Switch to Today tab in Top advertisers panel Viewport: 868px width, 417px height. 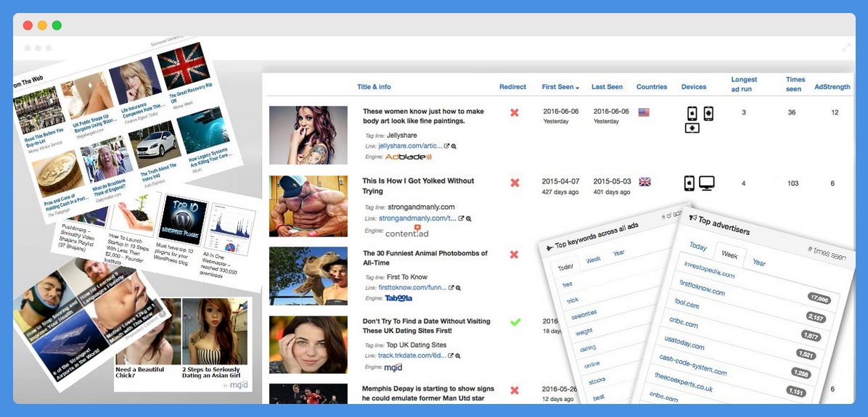(698, 247)
